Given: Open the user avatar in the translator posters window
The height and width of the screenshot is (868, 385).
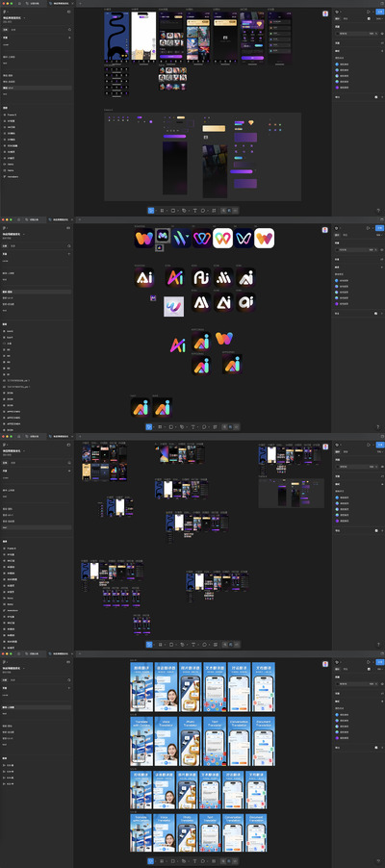Looking at the screenshot, I should point(325,664).
